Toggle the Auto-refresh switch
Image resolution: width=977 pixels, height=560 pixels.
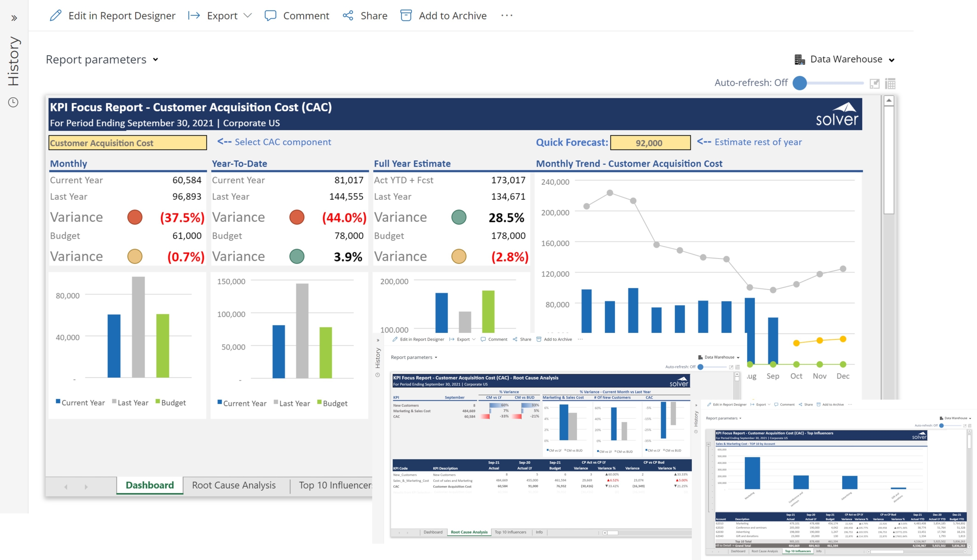click(x=800, y=83)
